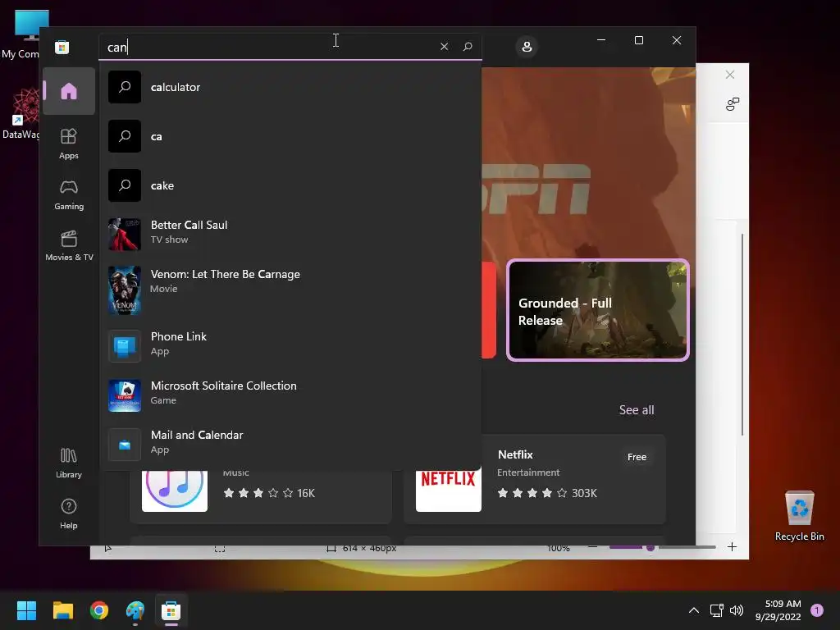Open the Home section in Store sidebar
This screenshot has height=630, width=840.
point(69,91)
